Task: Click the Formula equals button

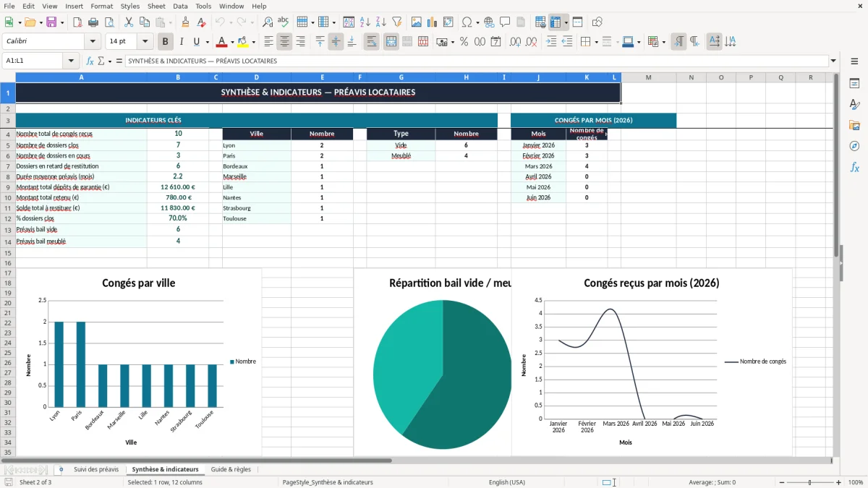Action: [x=119, y=61]
